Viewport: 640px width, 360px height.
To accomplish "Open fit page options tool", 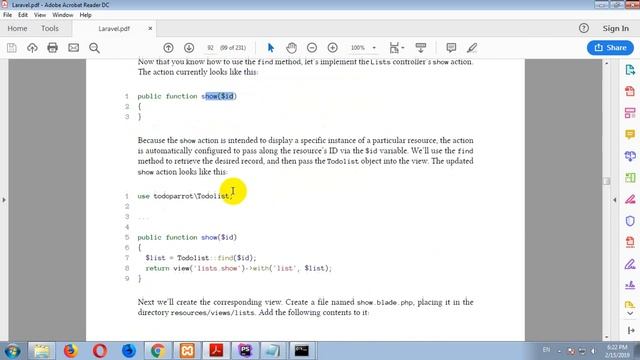I will pos(396,48).
